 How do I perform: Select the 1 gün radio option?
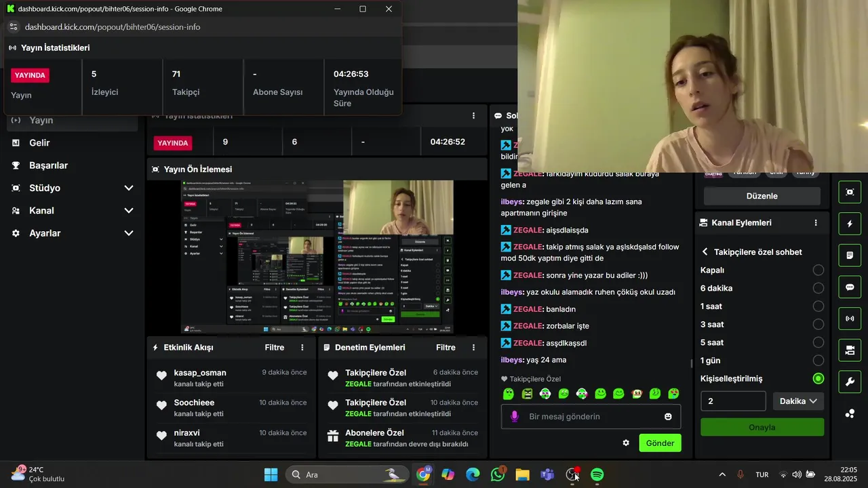(818, 361)
